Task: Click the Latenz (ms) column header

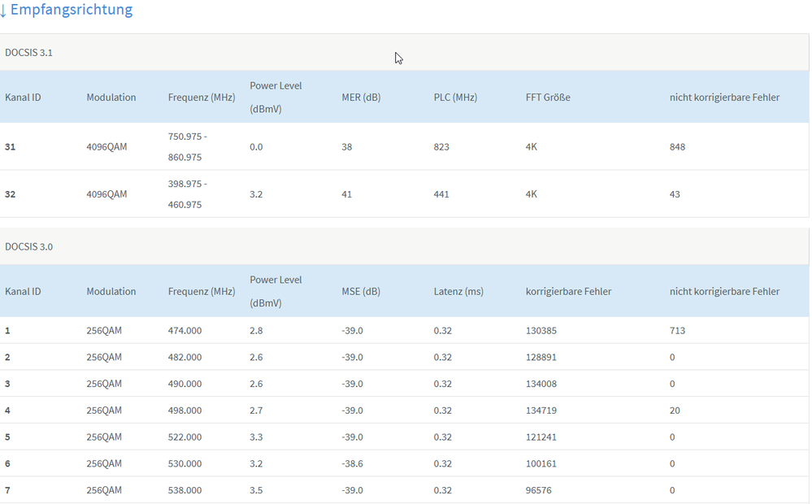Action: 458,292
